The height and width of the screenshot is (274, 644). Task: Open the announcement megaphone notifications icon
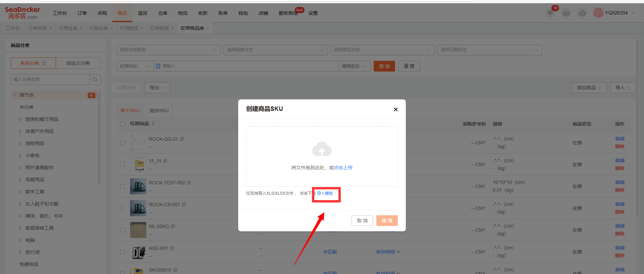pyautogui.click(x=550, y=13)
